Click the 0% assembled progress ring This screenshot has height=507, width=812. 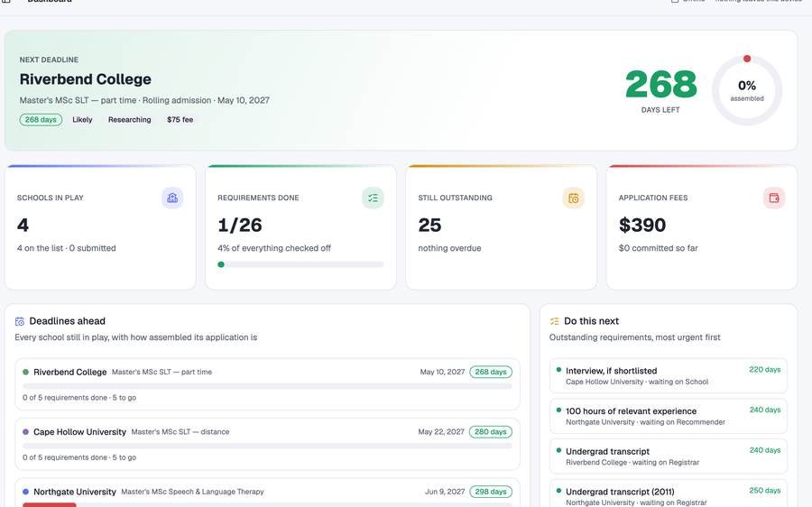click(747, 90)
